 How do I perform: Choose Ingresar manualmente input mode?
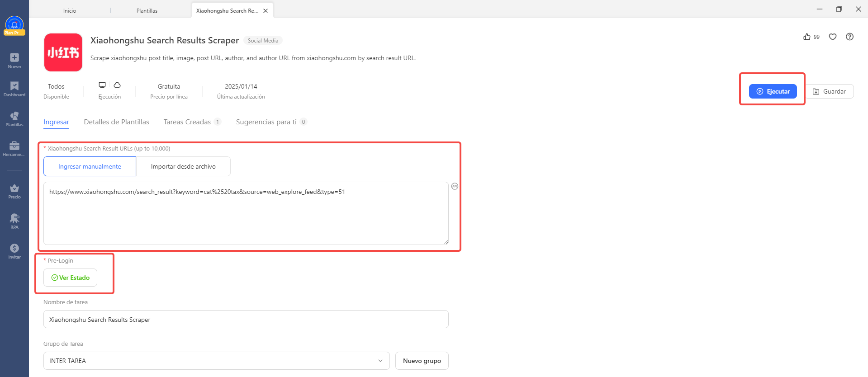90,166
